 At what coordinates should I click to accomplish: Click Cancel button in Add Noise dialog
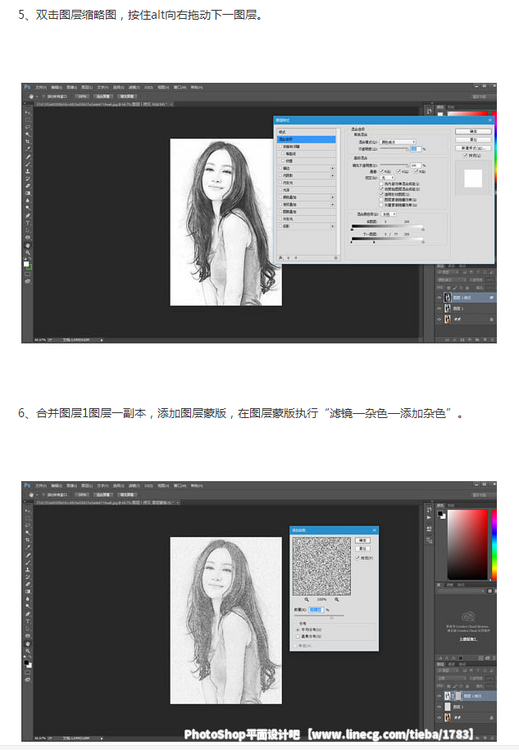tap(363, 549)
